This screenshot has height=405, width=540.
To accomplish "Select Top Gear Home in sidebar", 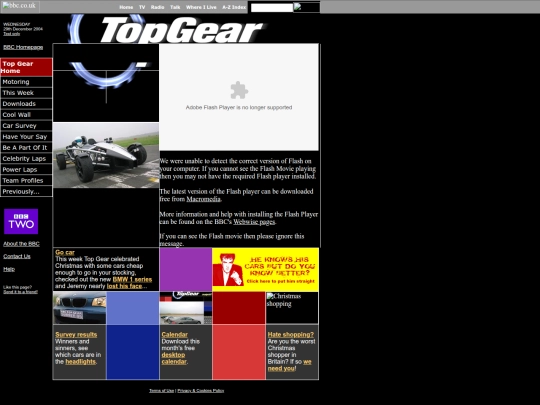I will pyautogui.click(x=26, y=67).
